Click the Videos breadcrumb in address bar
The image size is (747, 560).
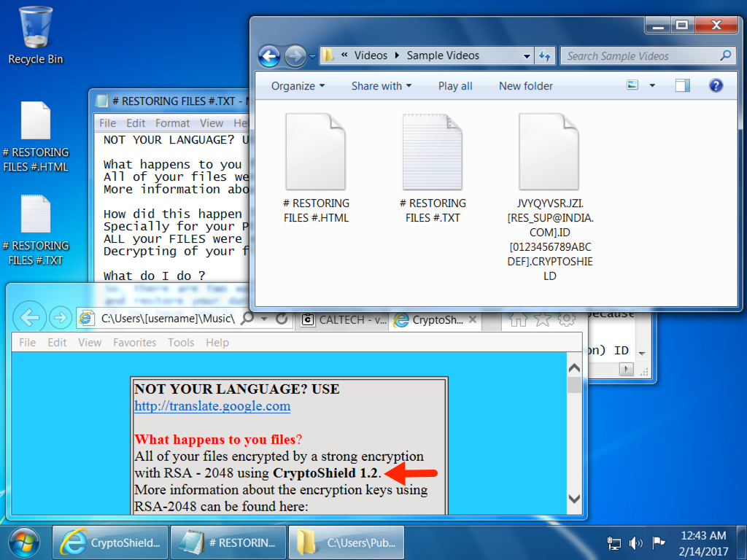371,55
